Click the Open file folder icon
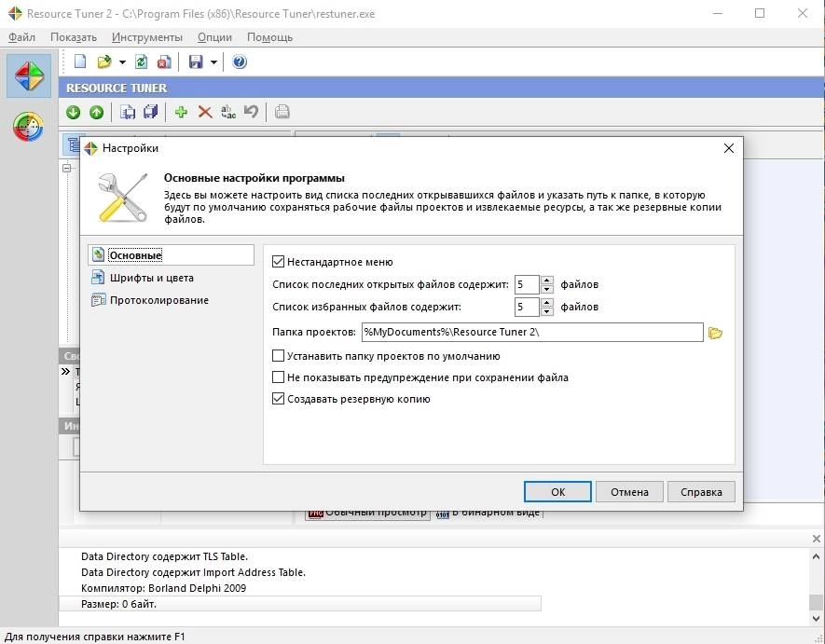 pyautogui.click(x=104, y=62)
